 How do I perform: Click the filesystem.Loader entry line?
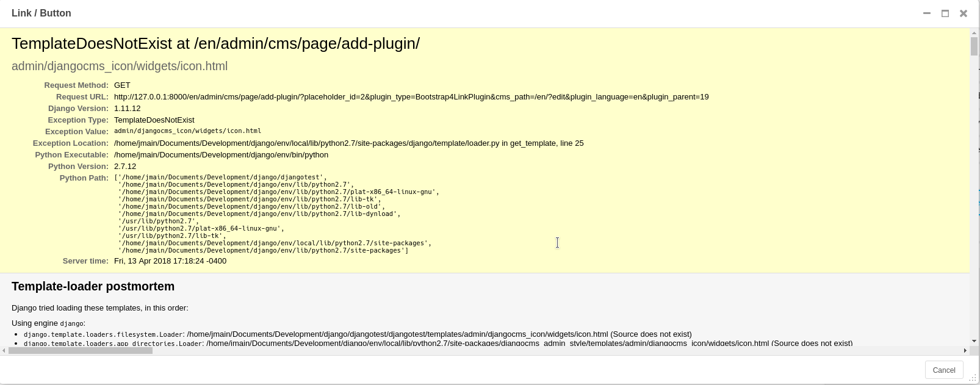(x=358, y=334)
